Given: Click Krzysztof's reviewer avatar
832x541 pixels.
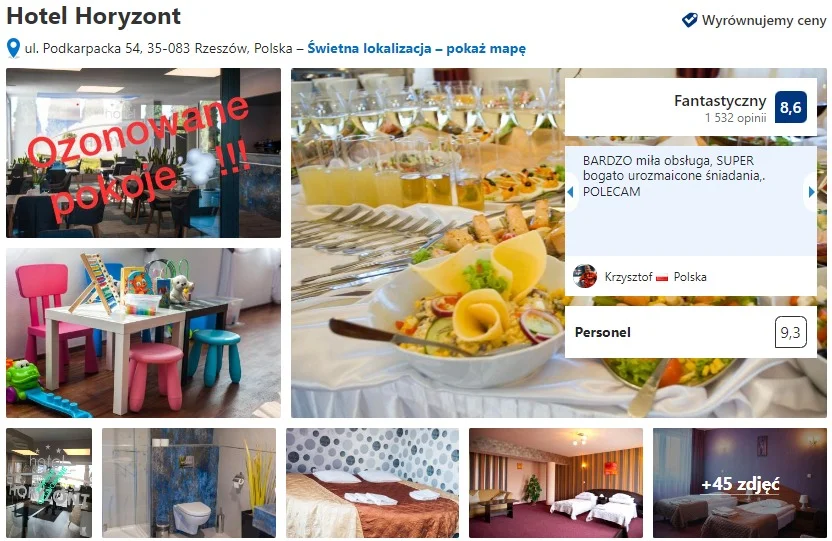Looking at the screenshot, I should click(x=585, y=276).
